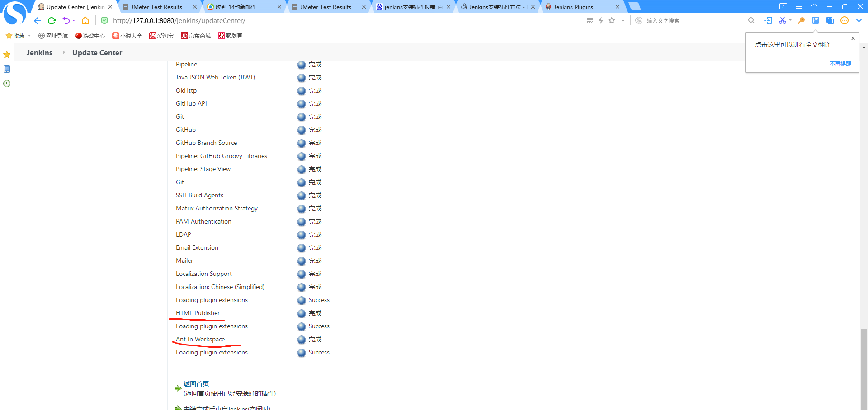
Task: Open the browser main menu icon
Action: pyautogui.click(x=799, y=7)
